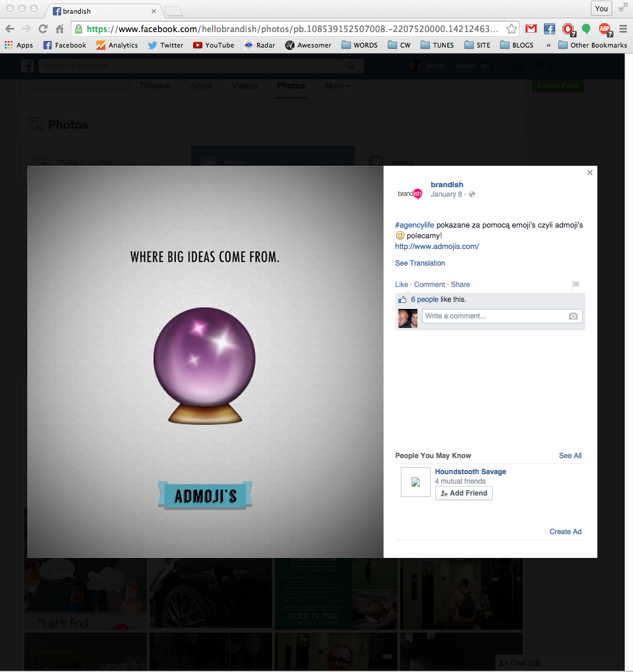Open the Adblock Plus extension

pos(606,30)
